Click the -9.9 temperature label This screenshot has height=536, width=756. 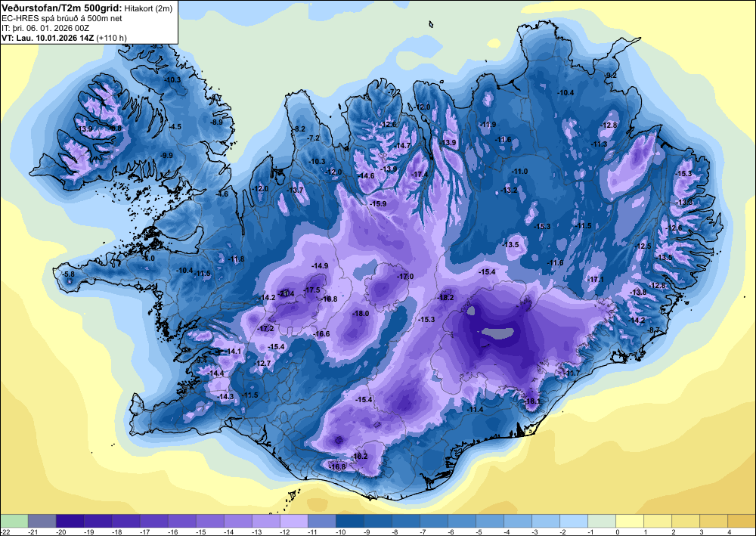tap(166, 155)
